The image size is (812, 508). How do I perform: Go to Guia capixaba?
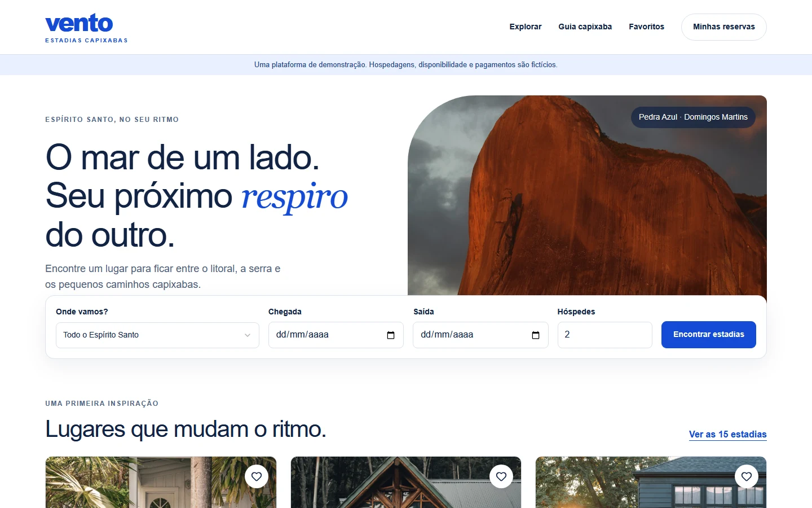[x=585, y=27]
